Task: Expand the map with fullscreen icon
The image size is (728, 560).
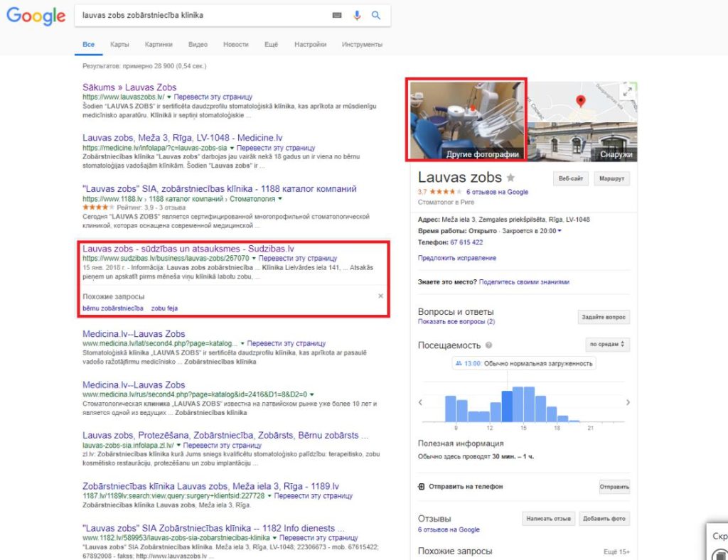Action: point(627,91)
